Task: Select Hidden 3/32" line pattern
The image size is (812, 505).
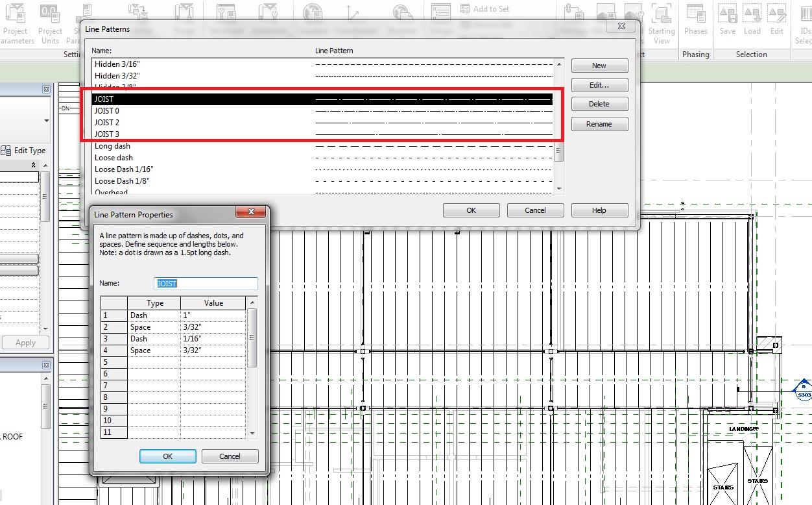Action: (322, 76)
